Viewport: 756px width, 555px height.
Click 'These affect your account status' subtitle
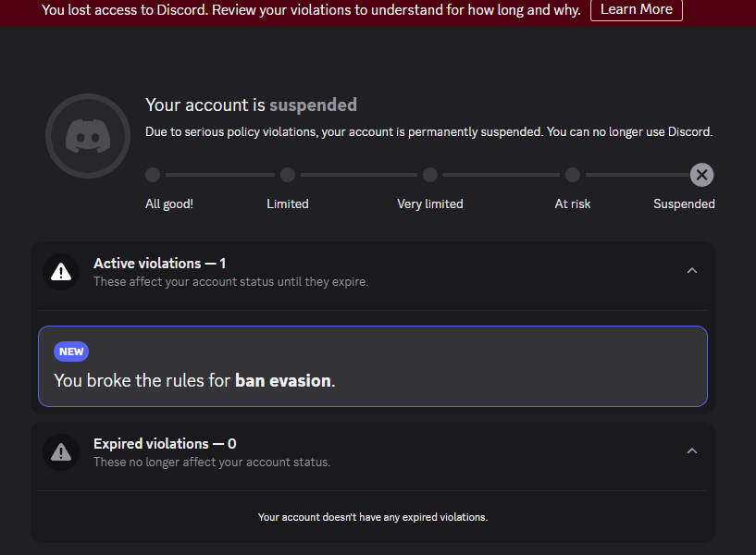(x=231, y=282)
